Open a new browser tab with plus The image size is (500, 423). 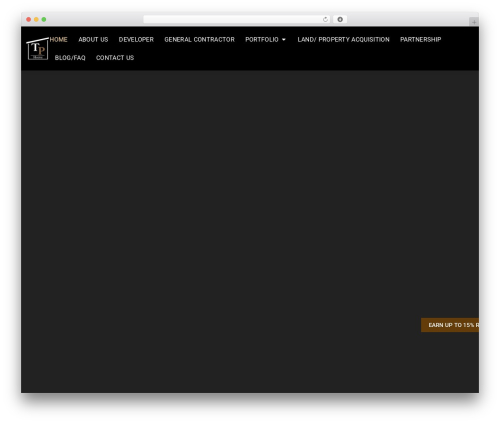click(x=474, y=22)
